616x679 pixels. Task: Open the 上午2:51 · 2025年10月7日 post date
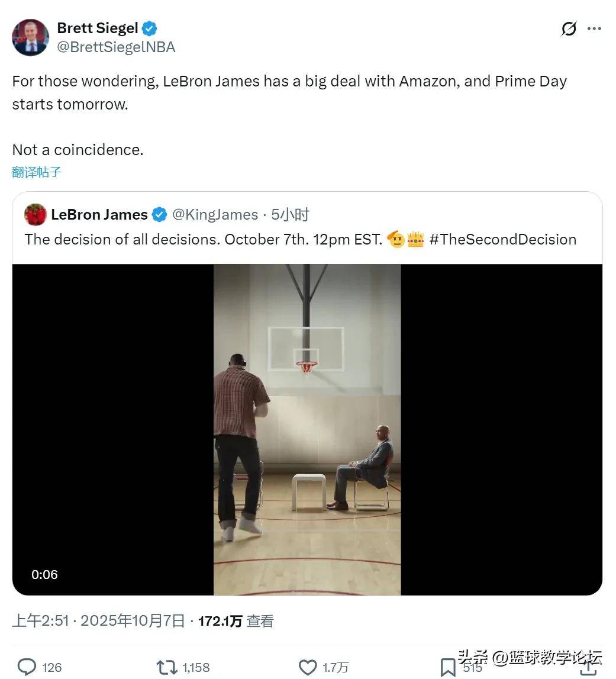pos(98,621)
